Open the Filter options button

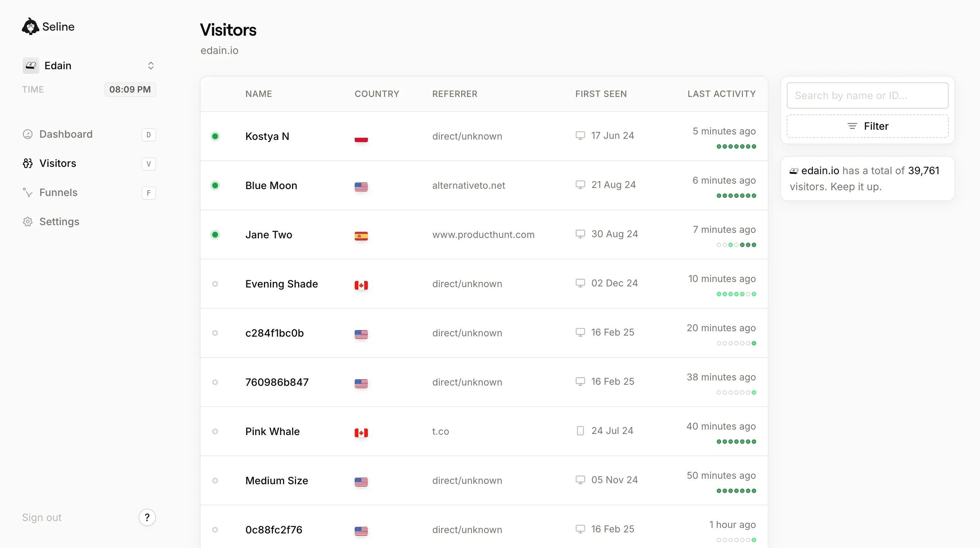pos(867,126)
